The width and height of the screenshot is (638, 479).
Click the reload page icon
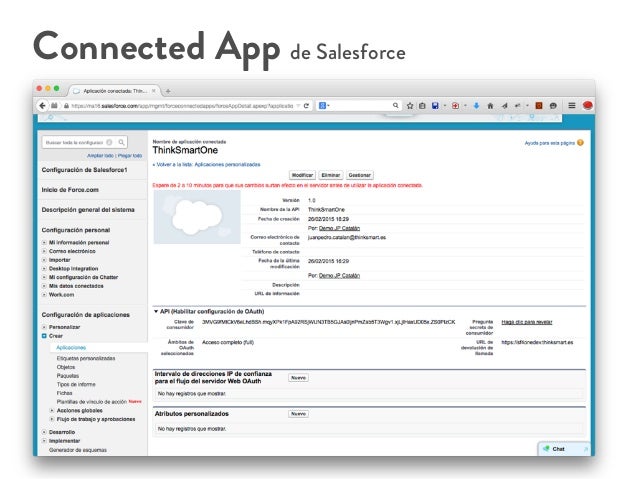306,104
